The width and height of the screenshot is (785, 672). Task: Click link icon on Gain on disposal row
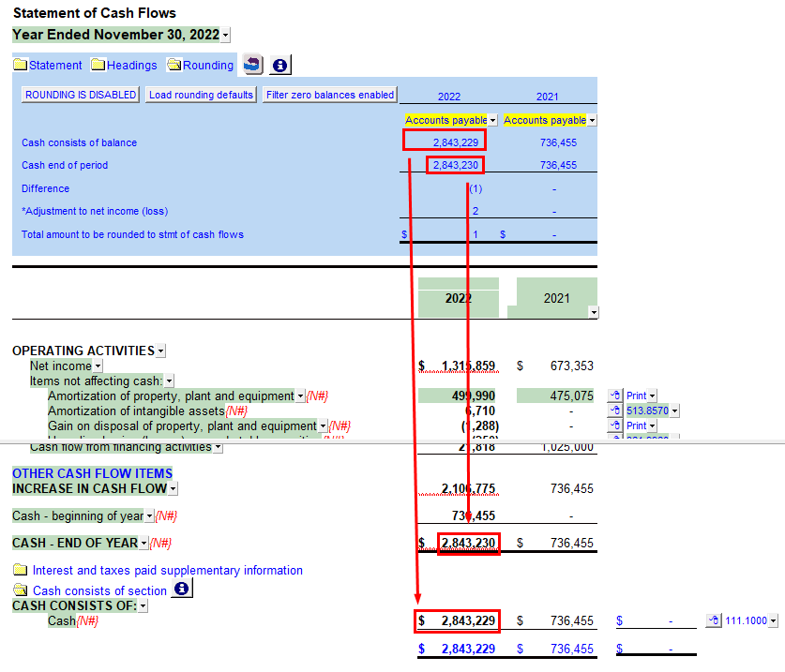tap(615, 426)
